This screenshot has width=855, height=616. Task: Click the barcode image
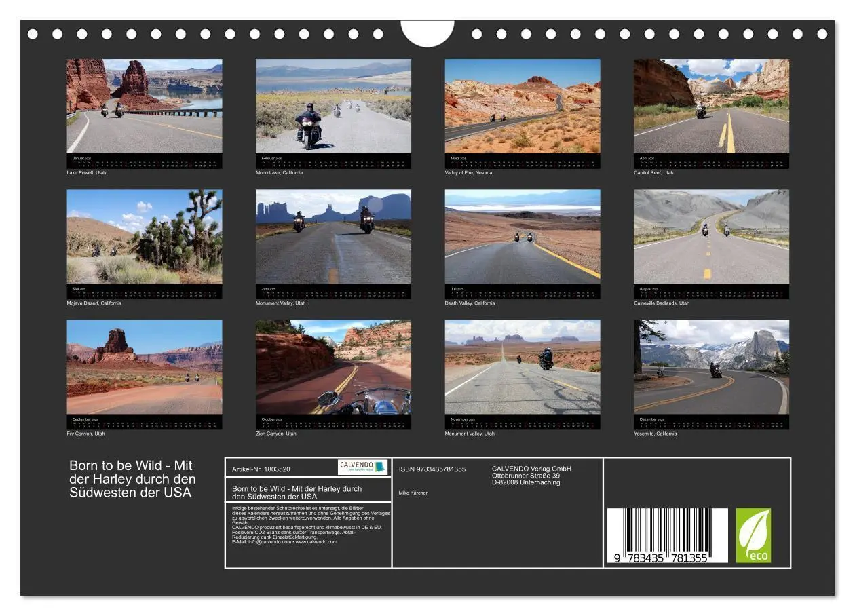coord(666,535)
